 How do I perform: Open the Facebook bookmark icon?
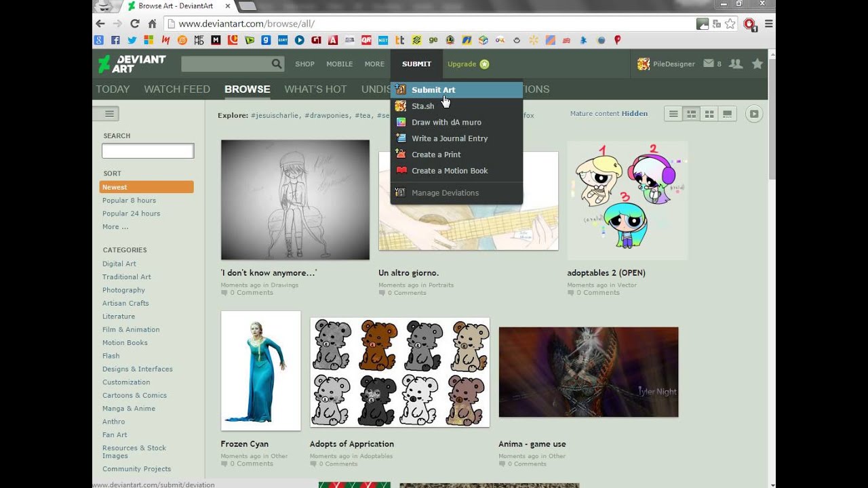pos(115,40)
